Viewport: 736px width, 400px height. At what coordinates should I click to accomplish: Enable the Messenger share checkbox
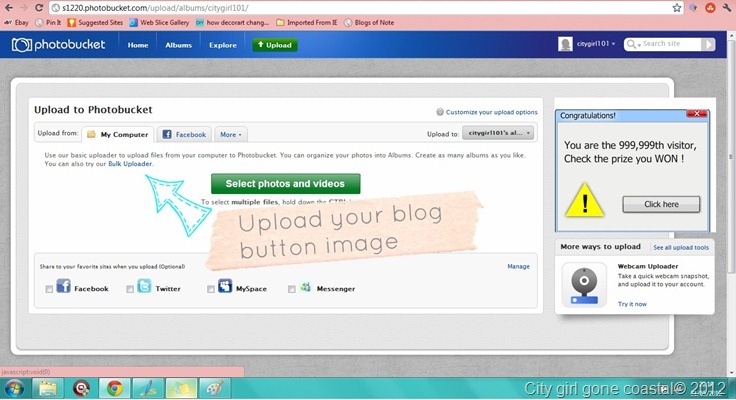coord(291,289)
